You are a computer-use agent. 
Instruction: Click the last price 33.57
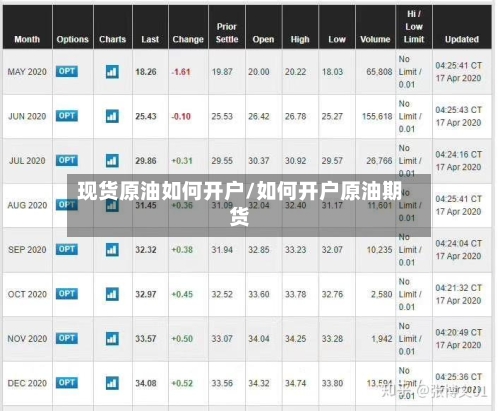146,339
